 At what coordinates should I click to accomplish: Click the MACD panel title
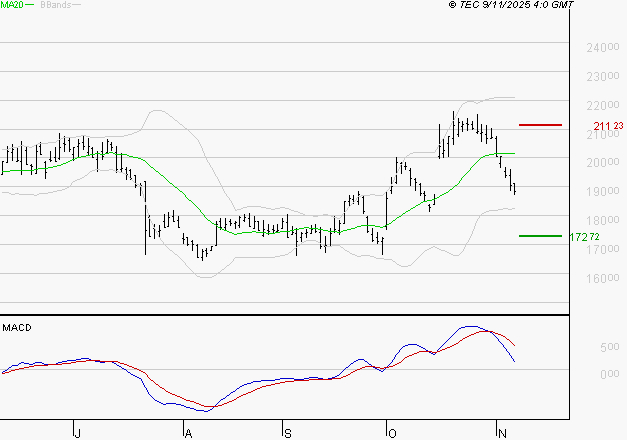click(x=17, y=328)
